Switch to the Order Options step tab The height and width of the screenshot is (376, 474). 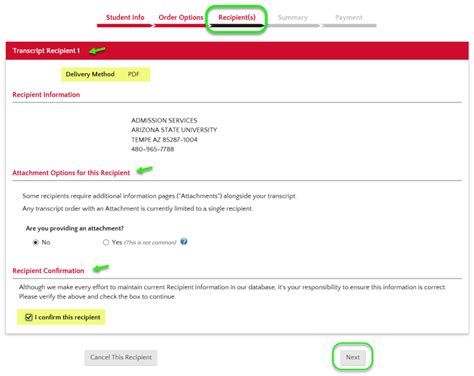[181, 17]
